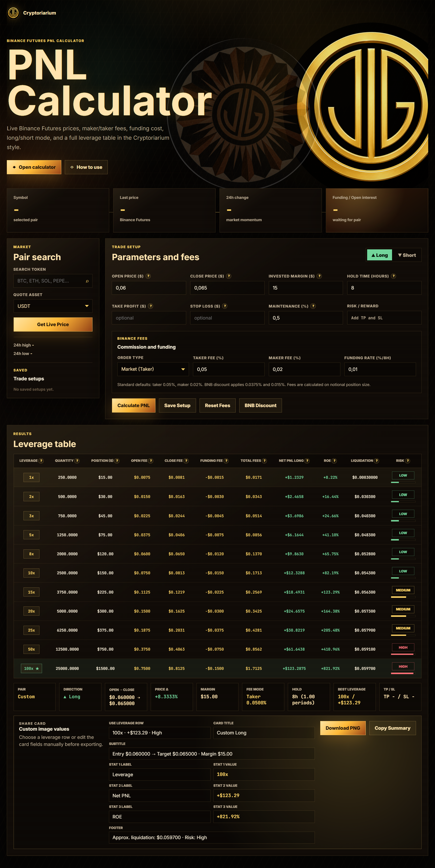Click the Close Price input field
This screenshot has height=868, width=435.
click(x=227, y=288)
